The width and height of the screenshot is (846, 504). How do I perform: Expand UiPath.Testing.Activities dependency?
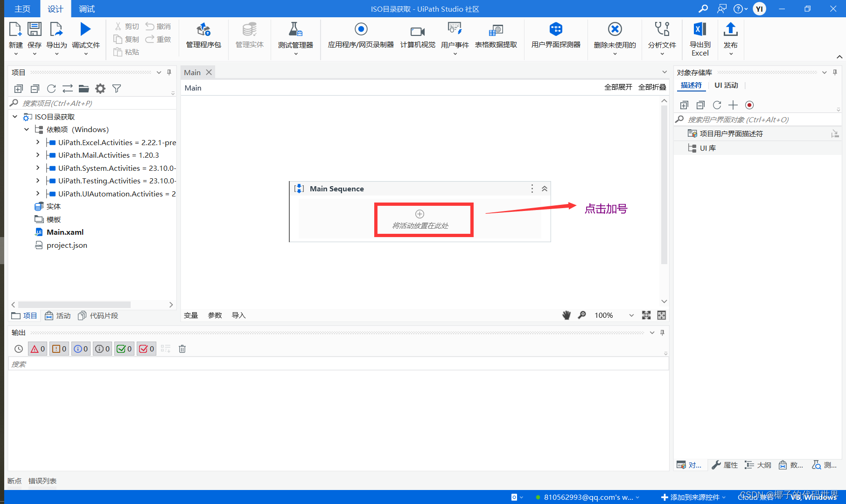(x=38, y=181)
